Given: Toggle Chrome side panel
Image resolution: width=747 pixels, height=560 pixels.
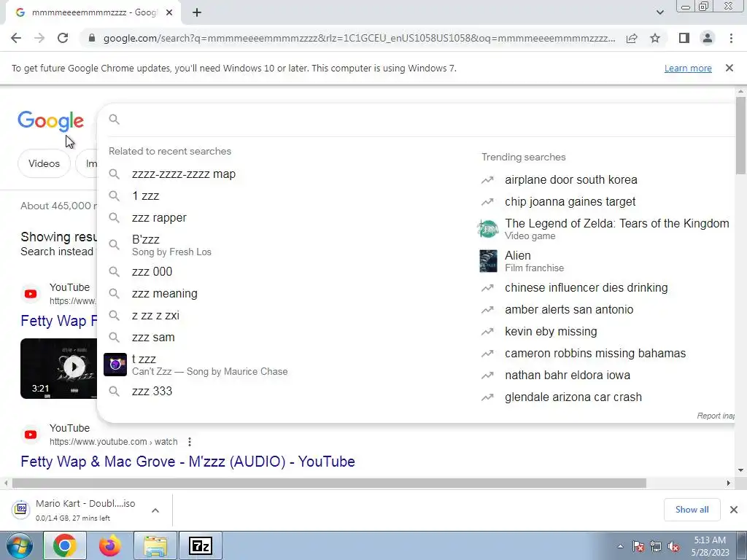Looking at the screenshot, I should (x=684, y=38).
